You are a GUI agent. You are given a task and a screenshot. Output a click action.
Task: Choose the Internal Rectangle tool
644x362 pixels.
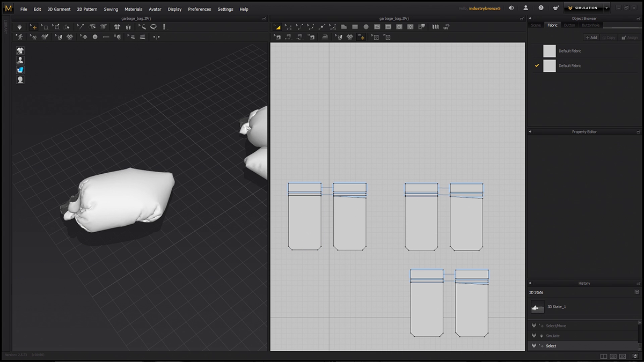[x=388, y=27]
